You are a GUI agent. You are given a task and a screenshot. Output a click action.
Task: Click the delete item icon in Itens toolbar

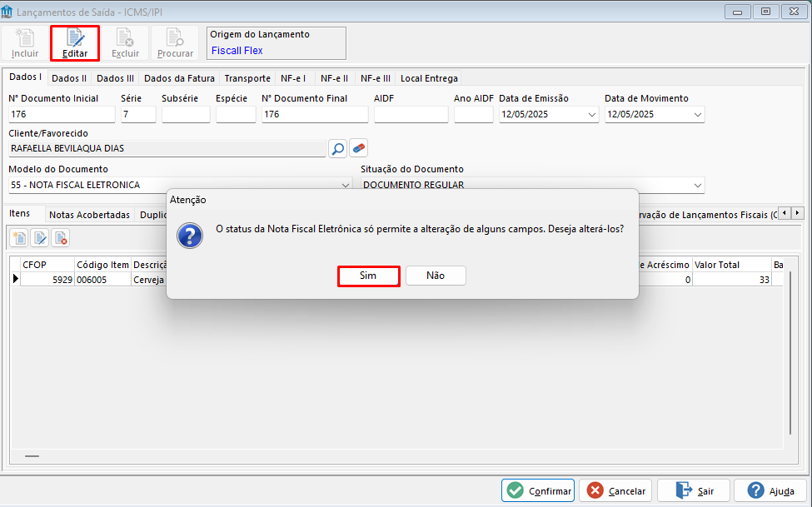(x=61, y=238)
